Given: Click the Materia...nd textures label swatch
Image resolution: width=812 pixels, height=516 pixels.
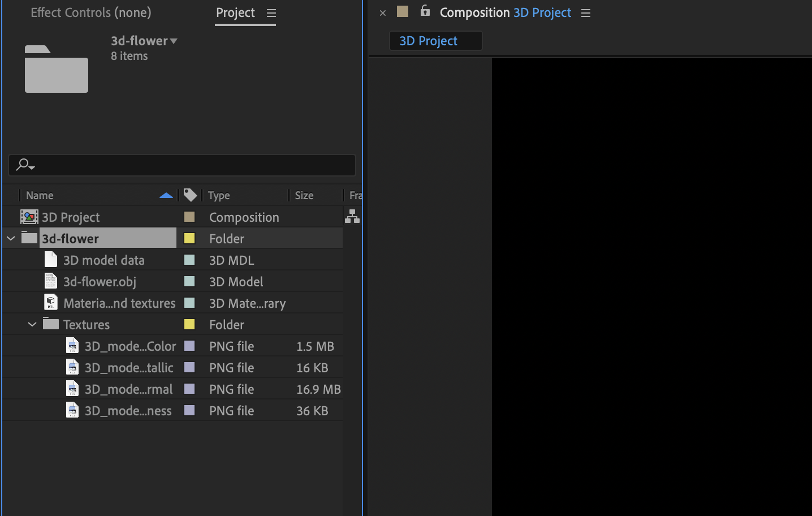Looking at the screenshot, I should tap(189, 303).
